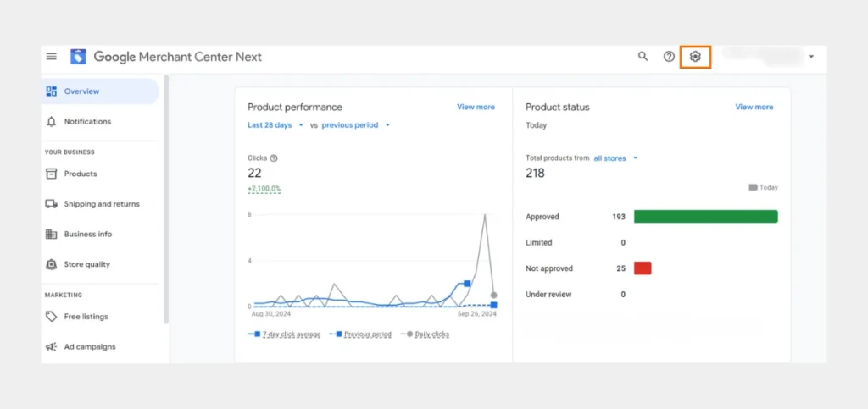Click the Clicks value 22
Viewport: 868px width, 409px height.
(254, 173)
